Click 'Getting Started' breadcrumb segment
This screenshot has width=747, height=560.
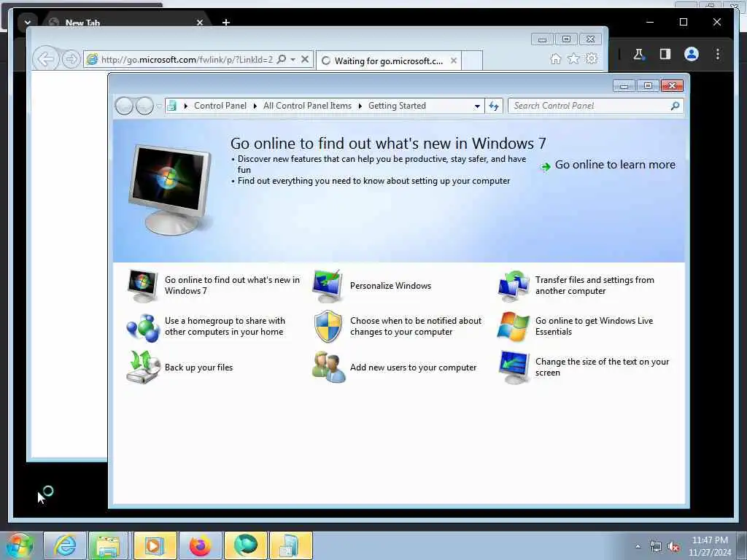(397, 106)
